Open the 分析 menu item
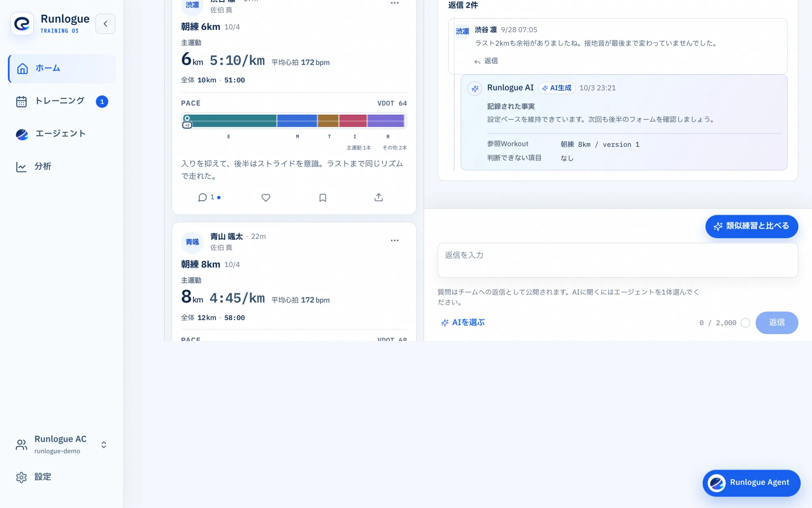This screenshot has height=508, width=812. point(62,167)
